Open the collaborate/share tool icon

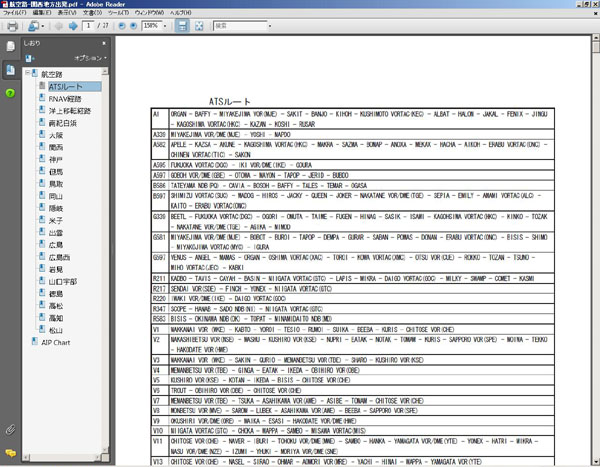(33, 26)
